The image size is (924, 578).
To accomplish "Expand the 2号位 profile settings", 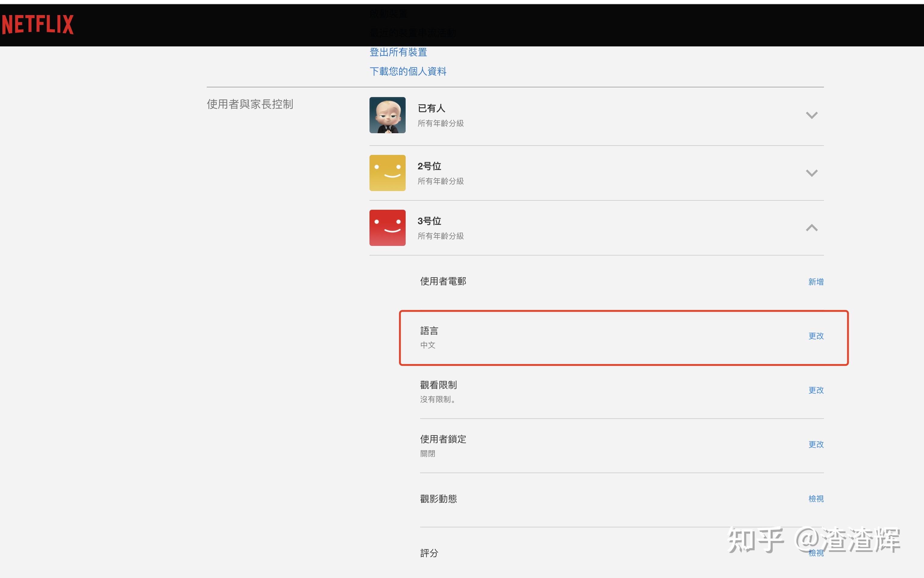I will [812, 173].
